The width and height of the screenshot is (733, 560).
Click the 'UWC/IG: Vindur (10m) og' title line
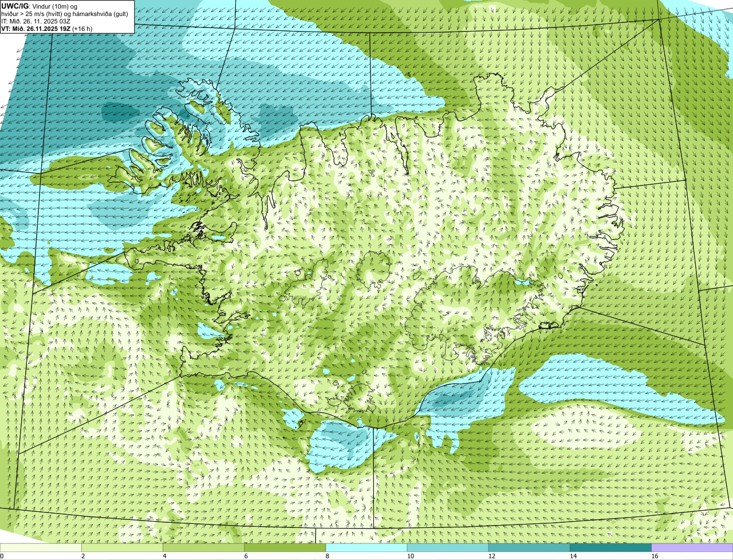(40, 6)
